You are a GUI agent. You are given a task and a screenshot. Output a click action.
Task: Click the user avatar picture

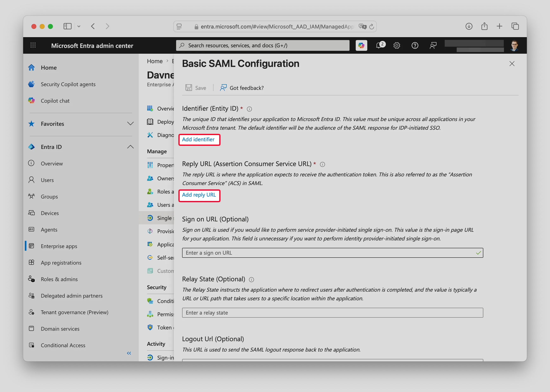pyautogui.click(x=514, y=45)
